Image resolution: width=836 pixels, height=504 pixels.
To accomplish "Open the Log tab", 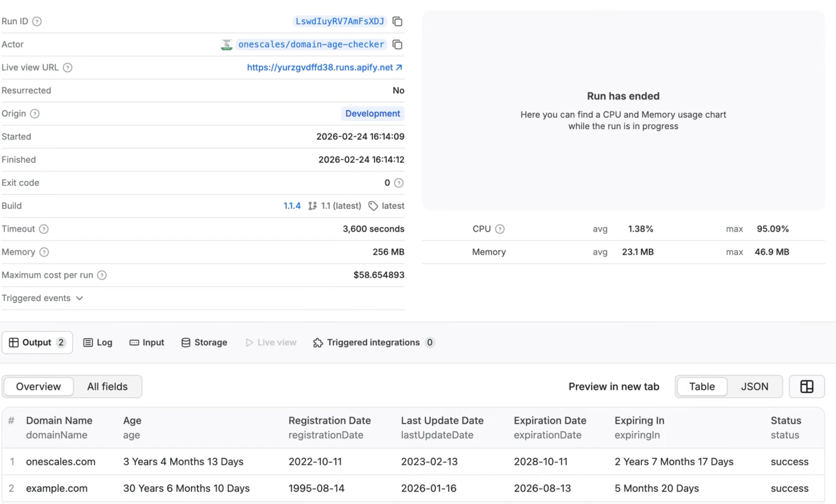I will 98,343.
